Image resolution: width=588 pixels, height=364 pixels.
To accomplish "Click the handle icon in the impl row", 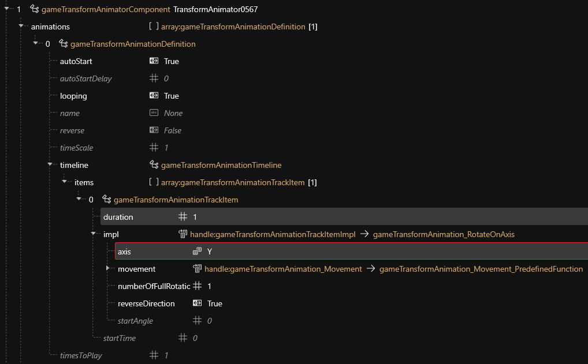I will [x=183, y=234].
